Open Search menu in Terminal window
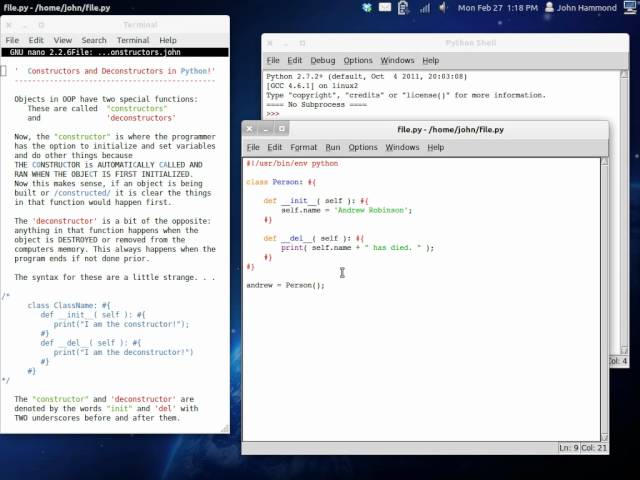This screenshot has height=480, width=640. (94, 40)
